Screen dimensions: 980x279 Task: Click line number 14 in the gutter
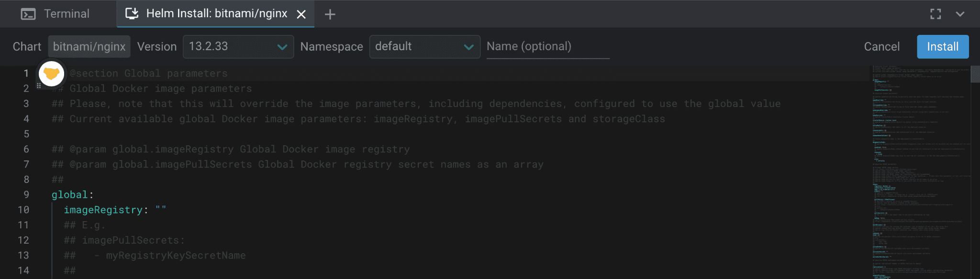pyautogui.click(x=23, y=270)
